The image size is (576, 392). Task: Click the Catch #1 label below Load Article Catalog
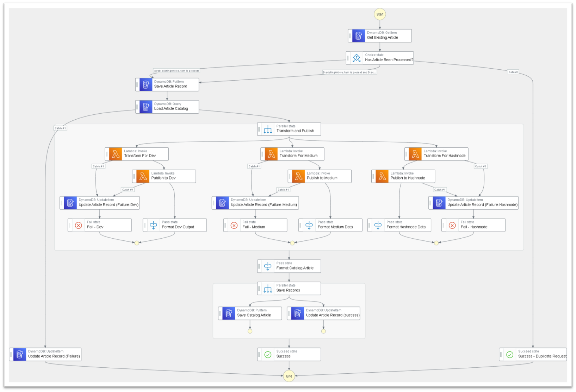click(x=60, y=128)
